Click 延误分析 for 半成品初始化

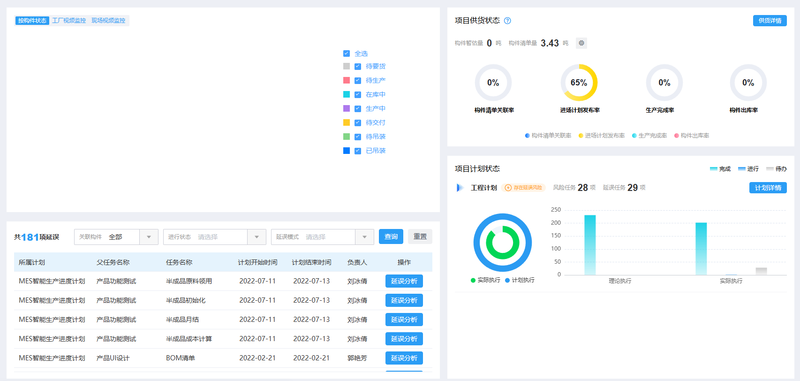click(404, 300)
